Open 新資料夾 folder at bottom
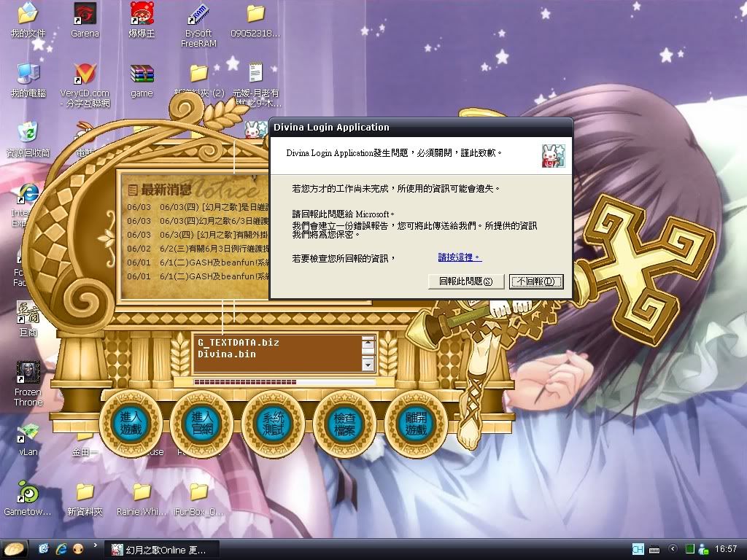Viewport: 747px width, 560px height. [85, 498]
